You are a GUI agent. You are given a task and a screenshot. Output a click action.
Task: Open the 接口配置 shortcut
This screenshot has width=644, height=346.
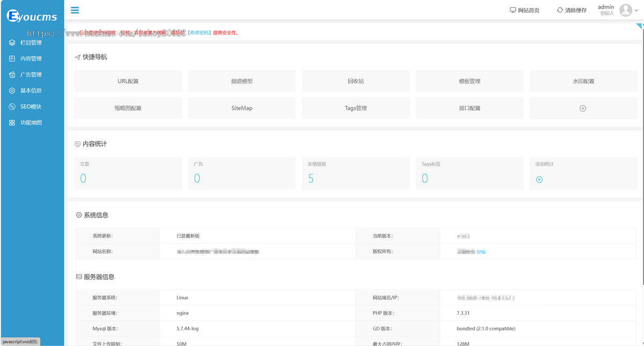coord(470,108)
